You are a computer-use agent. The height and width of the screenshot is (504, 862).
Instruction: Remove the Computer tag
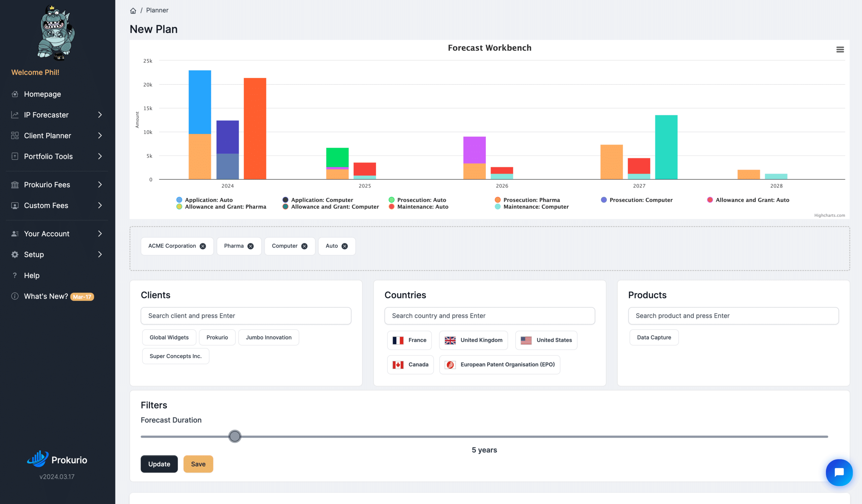[x=304, y=246]
